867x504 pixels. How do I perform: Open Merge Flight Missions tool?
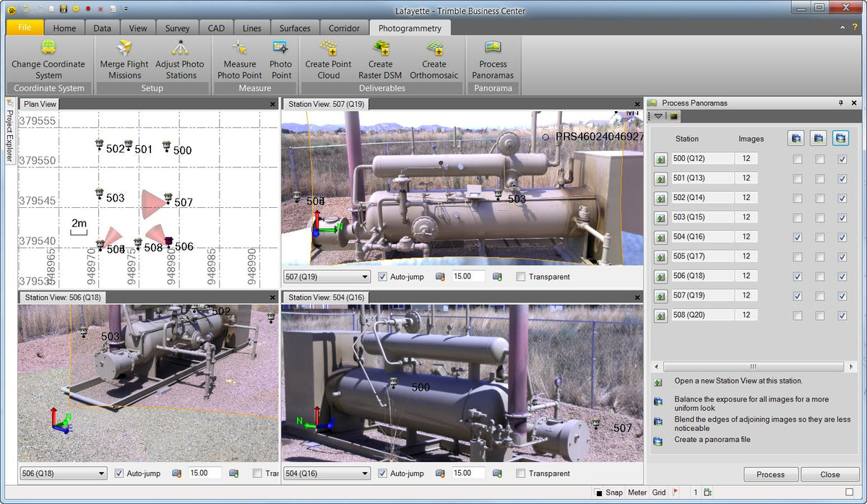click(124, 48)
